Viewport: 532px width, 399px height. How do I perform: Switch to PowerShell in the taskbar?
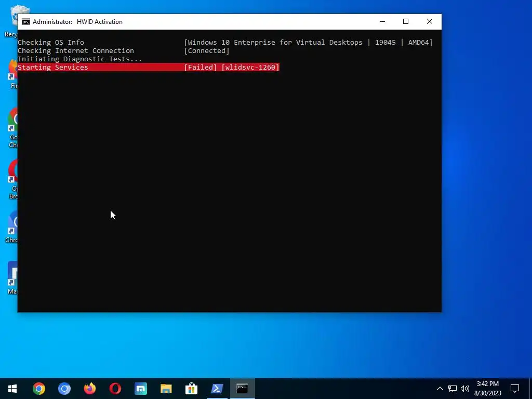pos(217,389)
